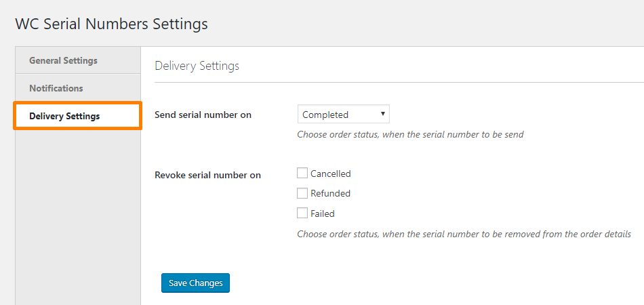Image resolution: width=644 pixels, height=305 pixels.
Task: Click the Failed checkbox label text
Action: point(323,214)
